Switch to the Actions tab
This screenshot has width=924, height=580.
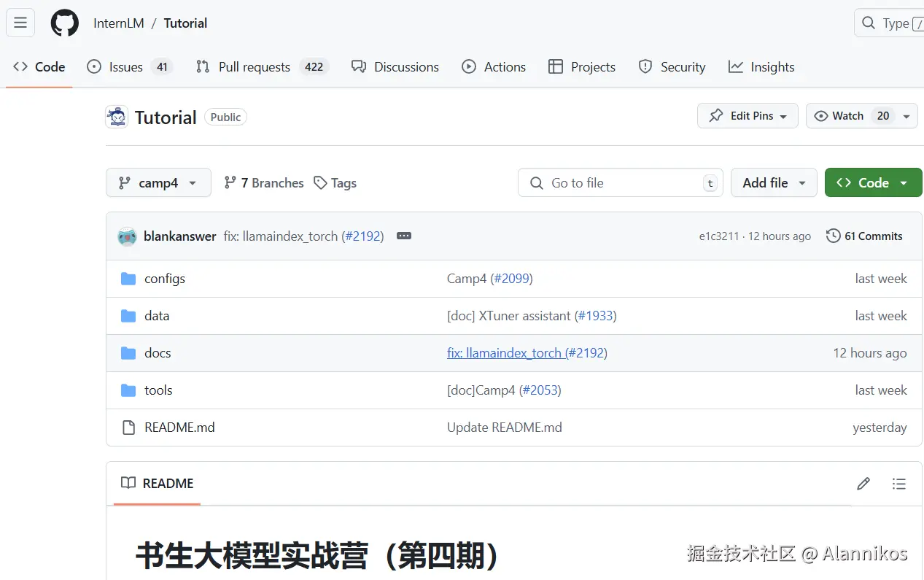tap(494, 66)
